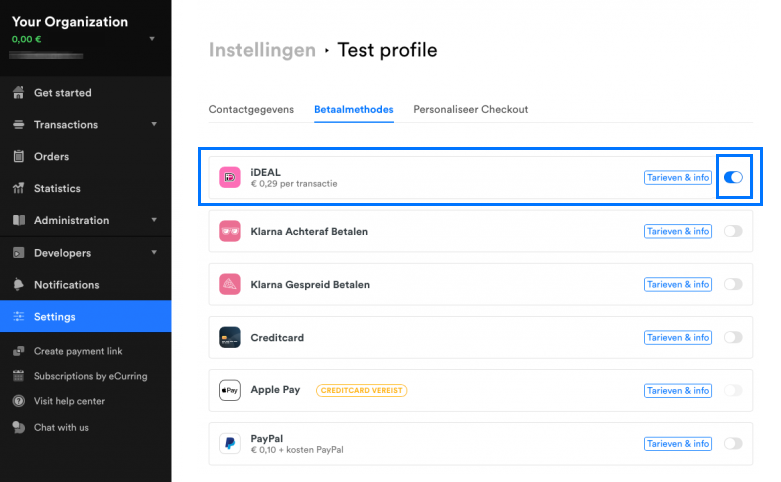Click the Statistics chart icon
Viewport: 781px width, 482px height.
point(18,188)
